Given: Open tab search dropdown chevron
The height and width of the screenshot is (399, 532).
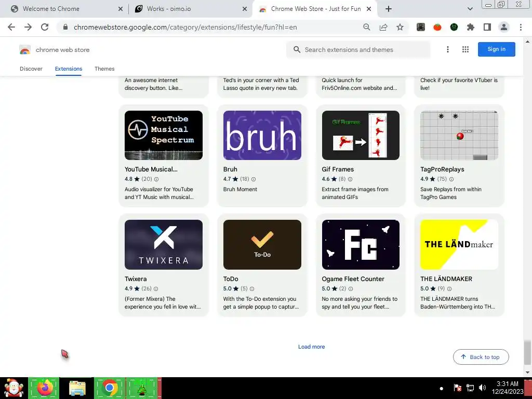Looking at the screenshot, I should click(470, 9).
